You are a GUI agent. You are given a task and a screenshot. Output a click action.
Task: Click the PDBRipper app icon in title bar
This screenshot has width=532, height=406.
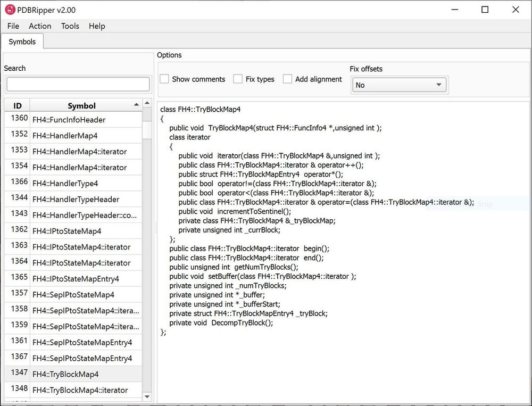point(10,10)
